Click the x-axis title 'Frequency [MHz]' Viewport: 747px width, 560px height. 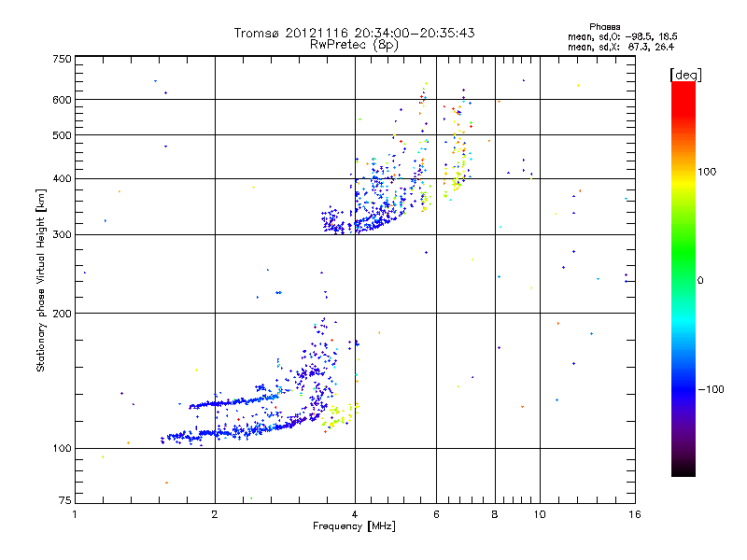coord(354,526)
